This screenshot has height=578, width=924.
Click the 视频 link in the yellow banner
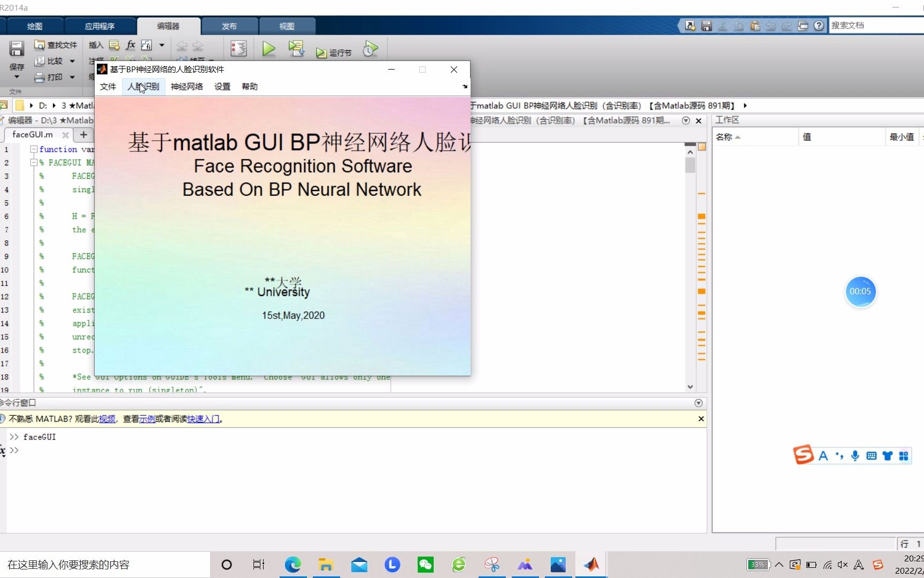click(106, 419)
